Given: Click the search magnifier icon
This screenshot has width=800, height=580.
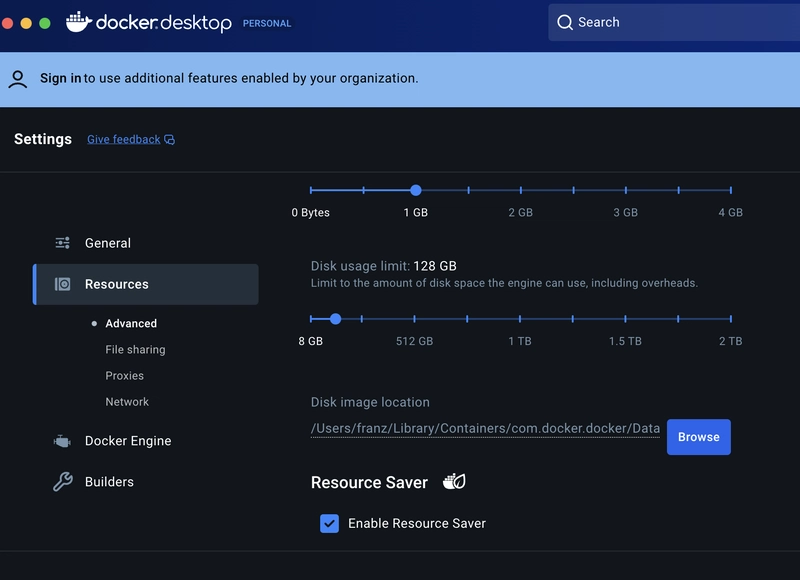Looking at the screenshot, I should click(564, 22).
